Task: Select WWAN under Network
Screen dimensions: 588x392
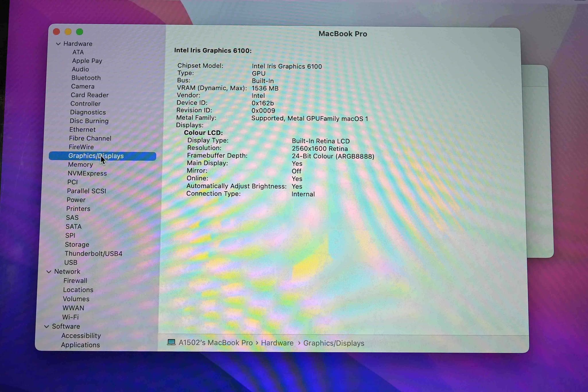Action: click(x=73, y=308)
